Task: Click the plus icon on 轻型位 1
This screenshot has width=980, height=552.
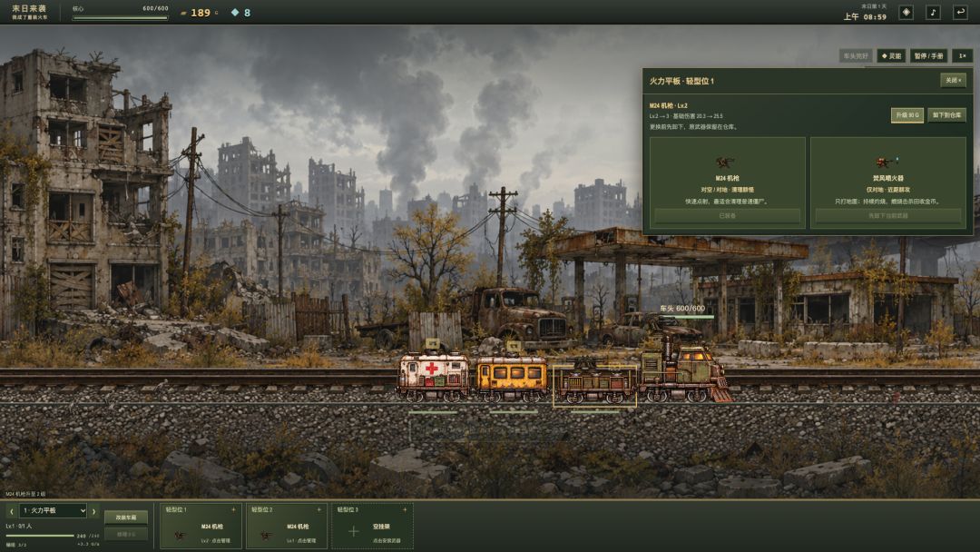Action: click(x=234, y=510)
